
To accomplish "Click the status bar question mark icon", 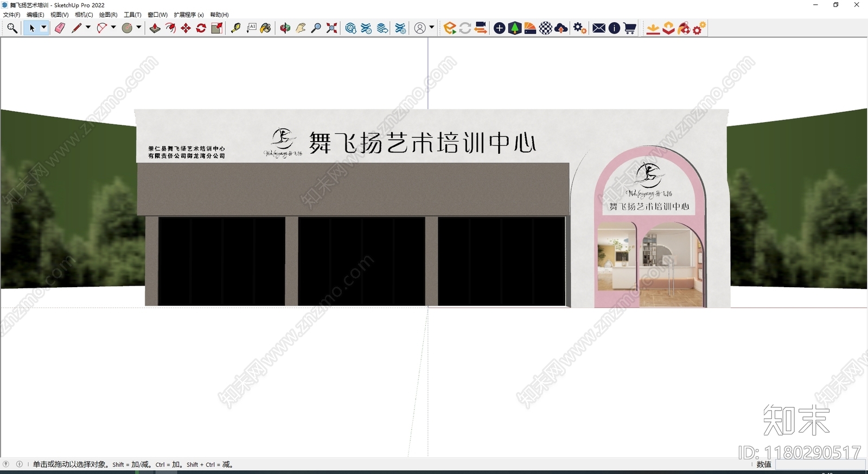I will click(x=6, y=464).
